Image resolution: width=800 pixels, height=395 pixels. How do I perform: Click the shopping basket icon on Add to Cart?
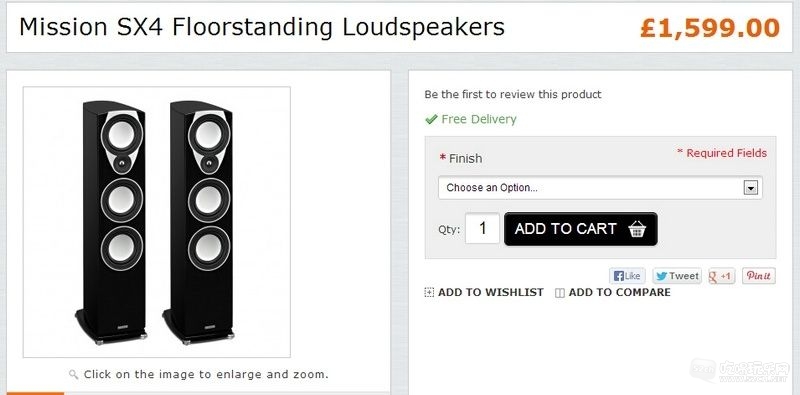[637, 229]
